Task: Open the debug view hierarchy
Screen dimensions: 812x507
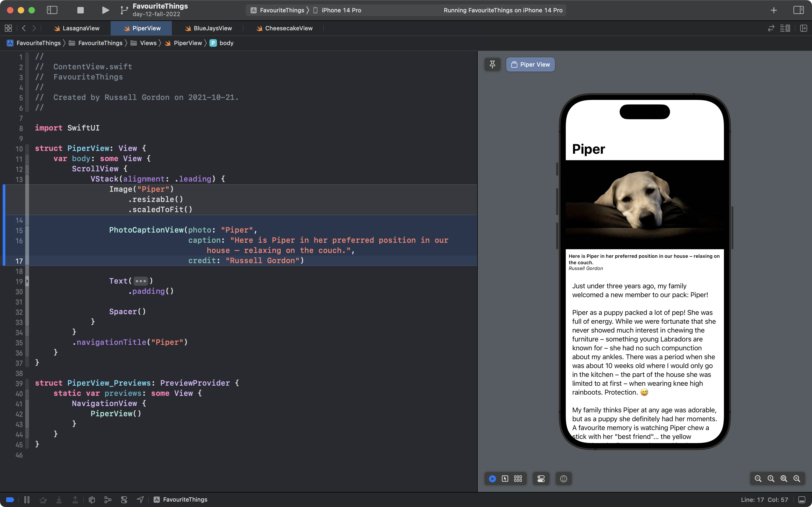Action: 92,500
